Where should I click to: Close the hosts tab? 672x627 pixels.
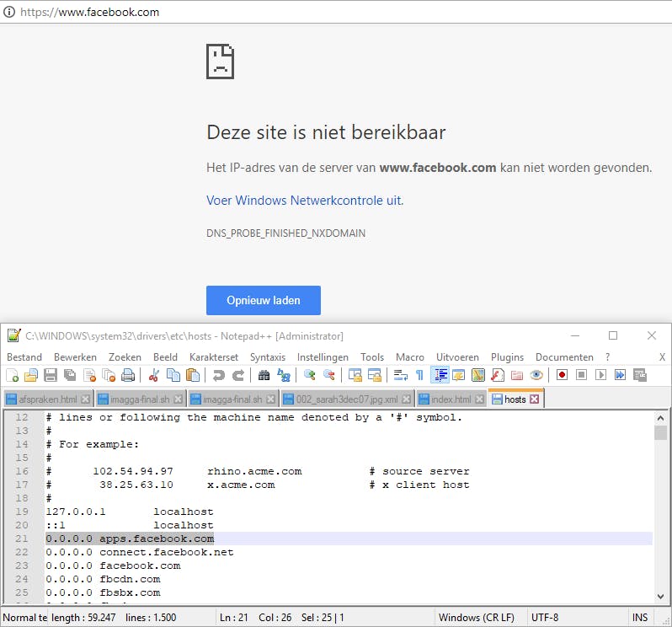click(534, 399)
